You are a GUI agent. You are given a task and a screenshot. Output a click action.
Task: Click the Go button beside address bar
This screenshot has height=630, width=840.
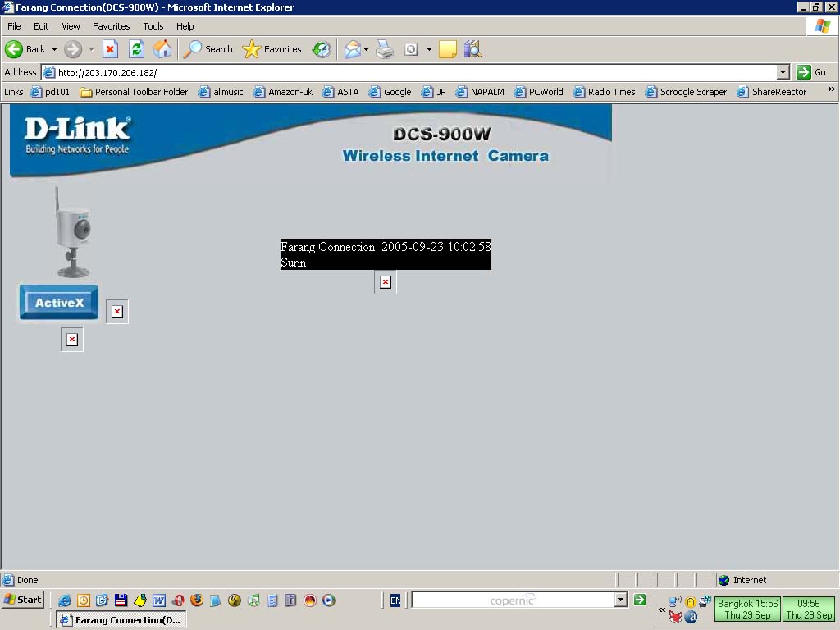pos(812,72)
